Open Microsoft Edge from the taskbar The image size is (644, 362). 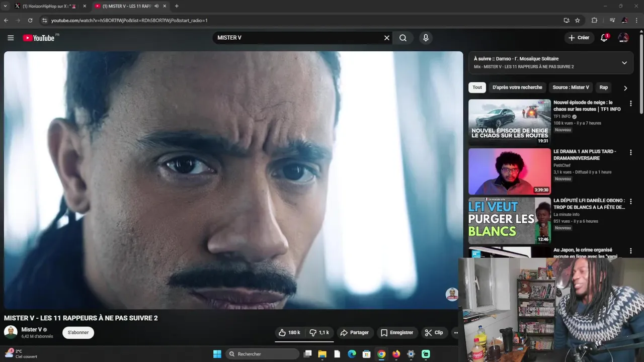[x=352, y=354]
